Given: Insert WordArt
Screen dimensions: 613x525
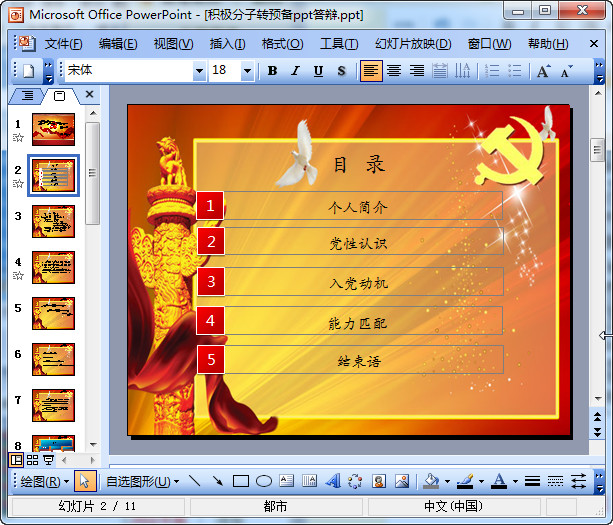Looking at the screenshot, I should coord(333,481).
